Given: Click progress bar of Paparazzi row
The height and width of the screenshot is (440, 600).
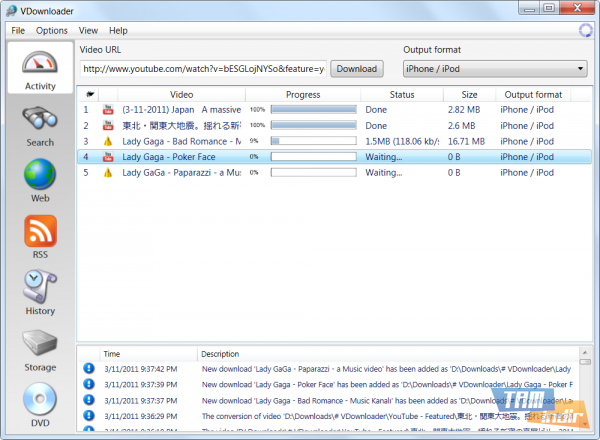Looking at the screenshot, I should tap(313, 173).
